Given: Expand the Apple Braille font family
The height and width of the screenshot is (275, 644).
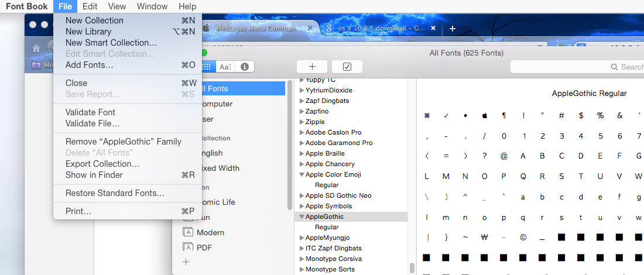Looking at the screenshot, I should (302, 153).
